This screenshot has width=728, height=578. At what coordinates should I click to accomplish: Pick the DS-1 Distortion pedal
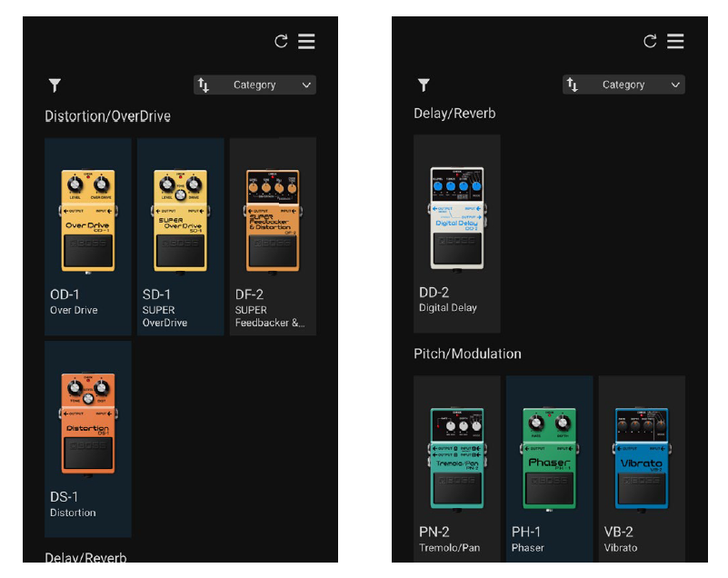(x=88, y=439)
